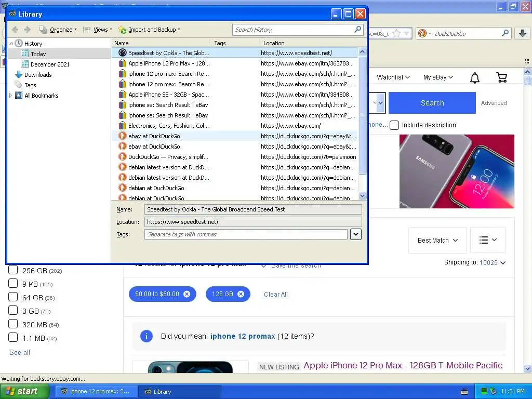Click the Speedtest favicon in history list

coord(123,53)
